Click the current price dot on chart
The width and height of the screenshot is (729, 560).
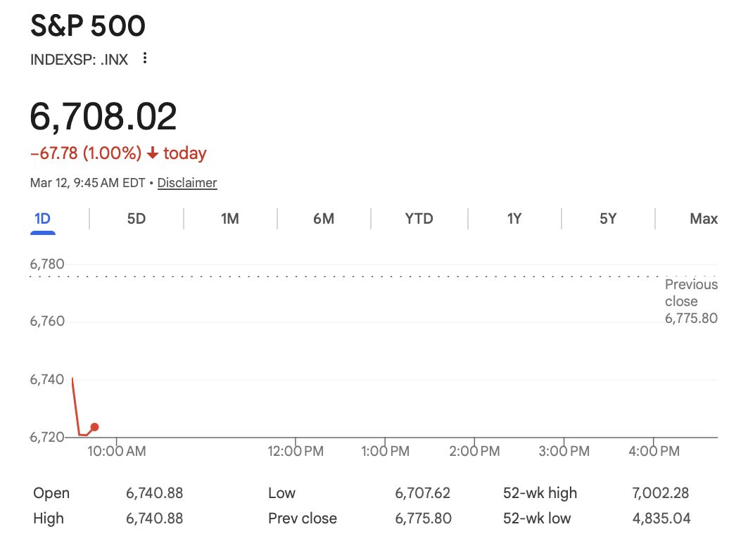(x=95, y=427)
